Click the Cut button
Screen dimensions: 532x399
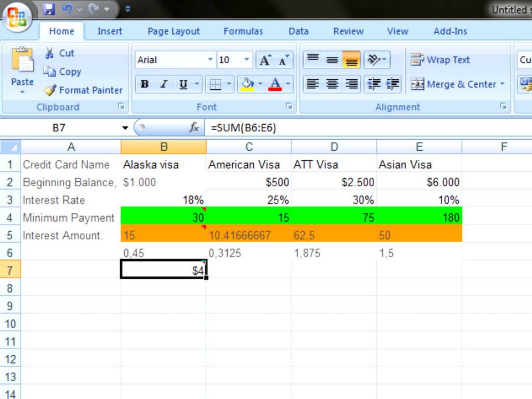point(59,53)
